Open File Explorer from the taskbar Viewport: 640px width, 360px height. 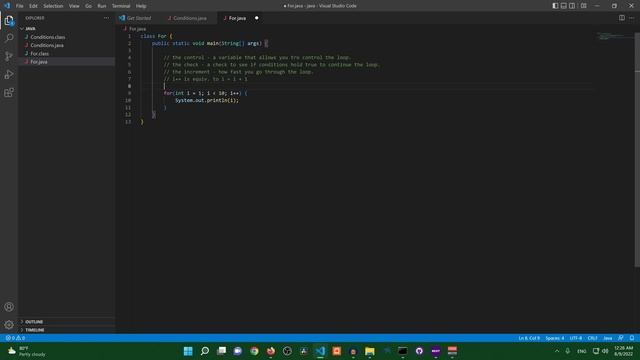(370, 351)
